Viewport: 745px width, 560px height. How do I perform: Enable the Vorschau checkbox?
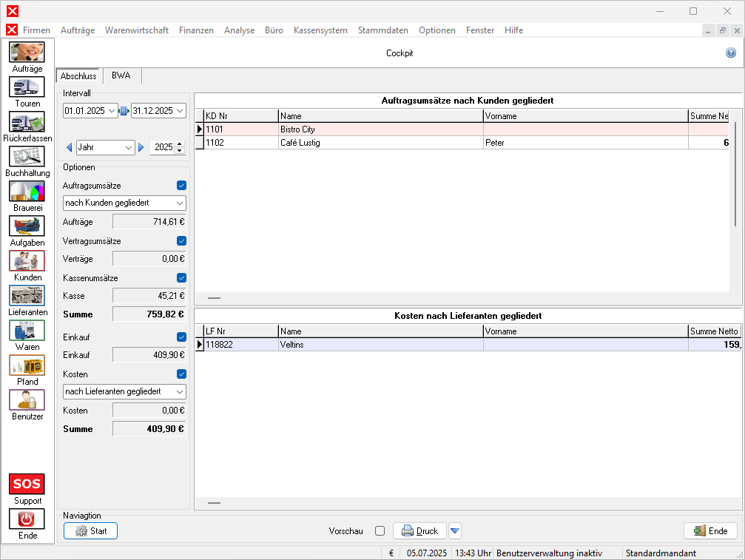coord(380,530)
